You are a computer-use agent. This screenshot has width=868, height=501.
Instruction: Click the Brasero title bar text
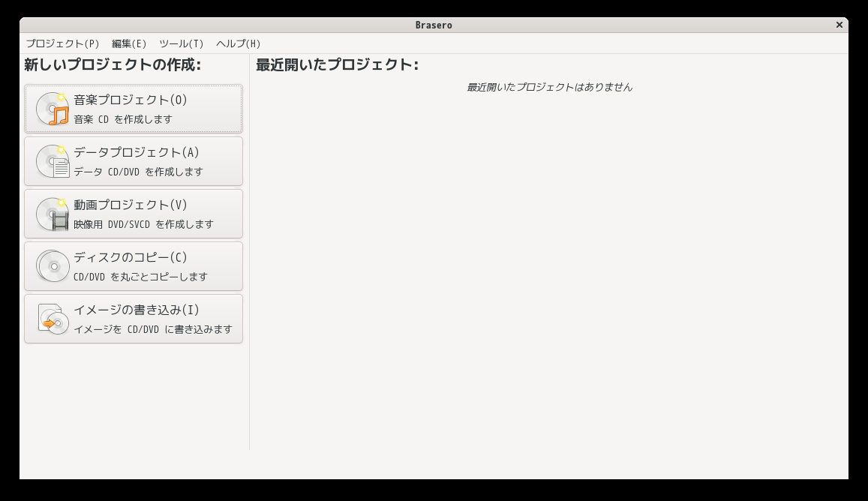[x=434, y=25]
